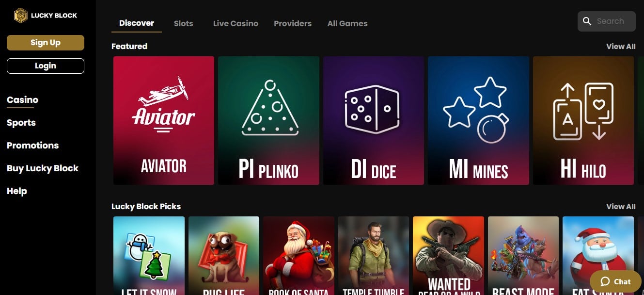The width and height of the screenshot is (644, 295).
Task: View all Lucky Block Picks
Action: [621, 206]
